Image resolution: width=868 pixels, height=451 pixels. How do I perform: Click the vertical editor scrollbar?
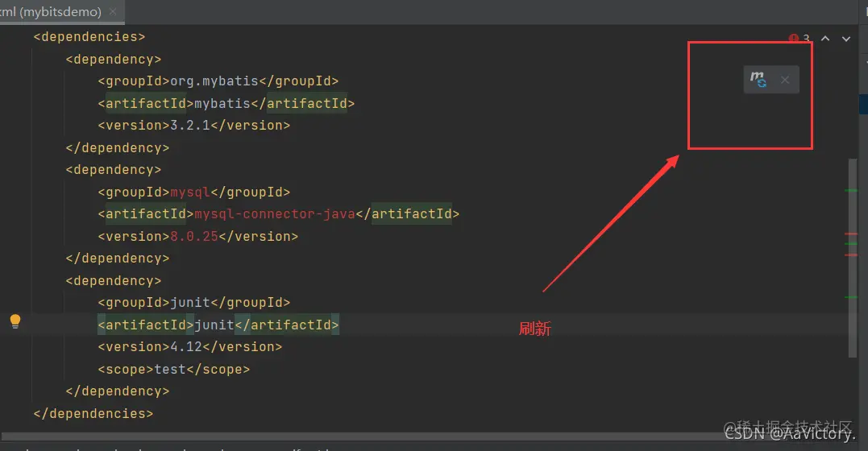pyautogui.click(x=853, y=258)
